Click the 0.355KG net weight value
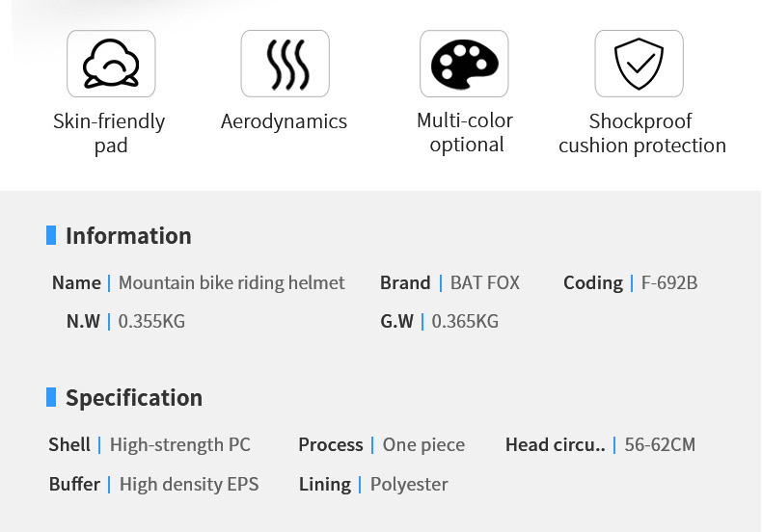Viewport: 762px width, 532px height. pyautogui.click(x=151, y=321)
